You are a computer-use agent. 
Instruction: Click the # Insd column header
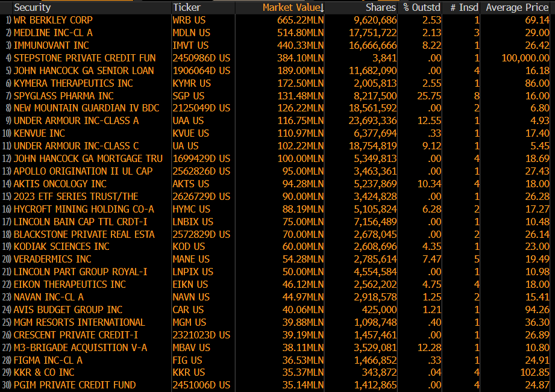click(465, 7)
